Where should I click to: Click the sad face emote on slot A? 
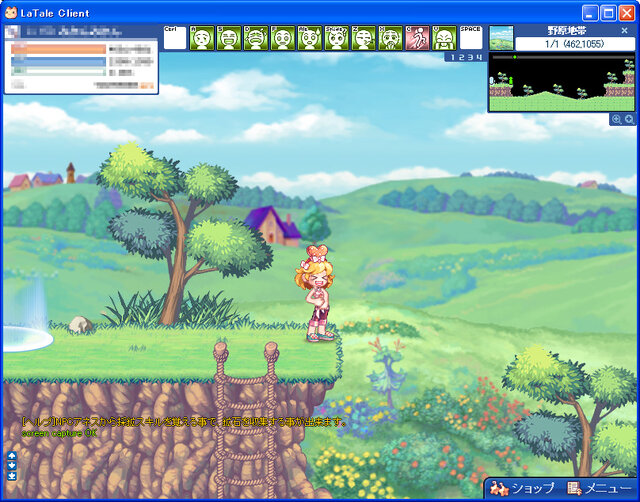tap(202, 38)
